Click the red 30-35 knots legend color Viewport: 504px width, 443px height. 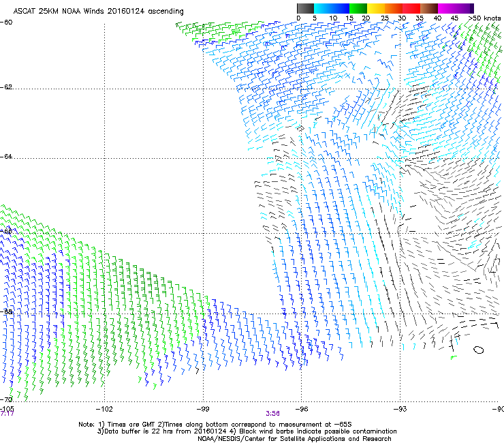411,8
